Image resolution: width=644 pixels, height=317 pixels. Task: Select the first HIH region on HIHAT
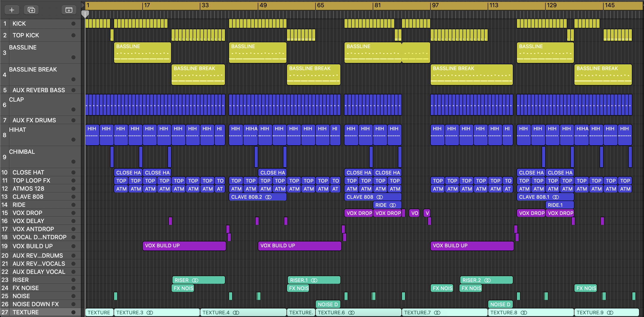tap(92, 135)
